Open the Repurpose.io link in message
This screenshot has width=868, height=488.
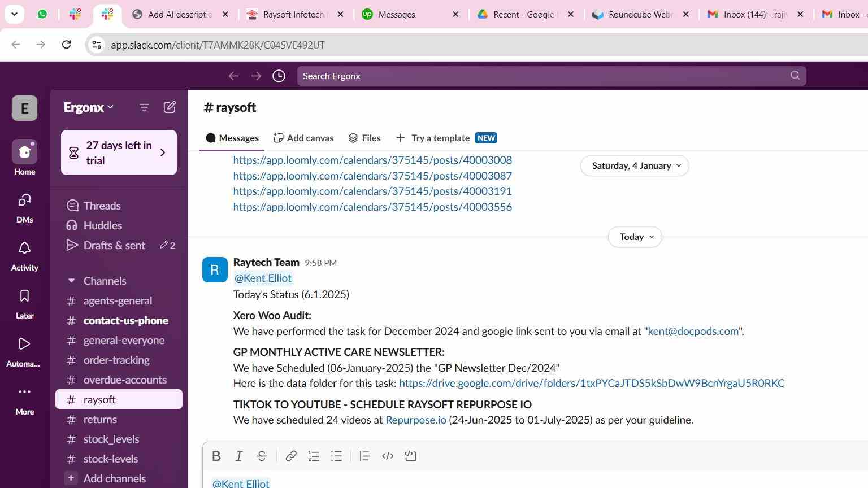pyautogui.click(x=415, y=420)
